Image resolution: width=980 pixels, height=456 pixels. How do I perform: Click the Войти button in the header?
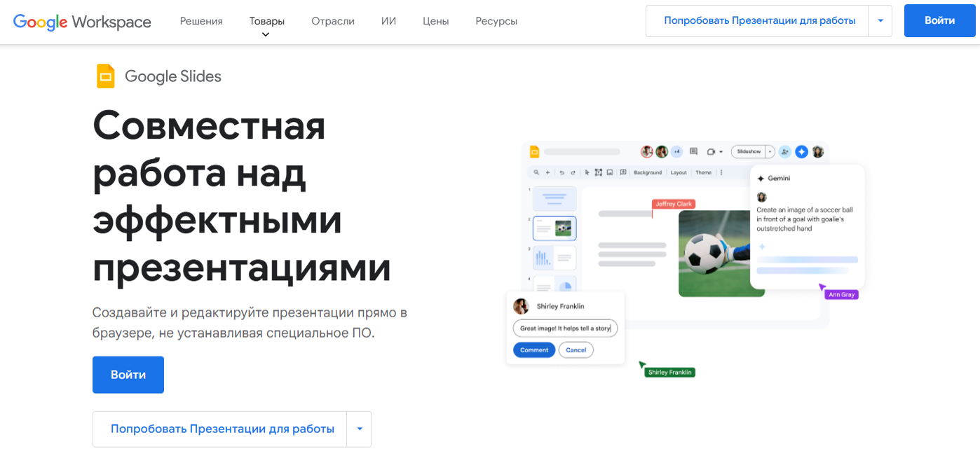939,21
